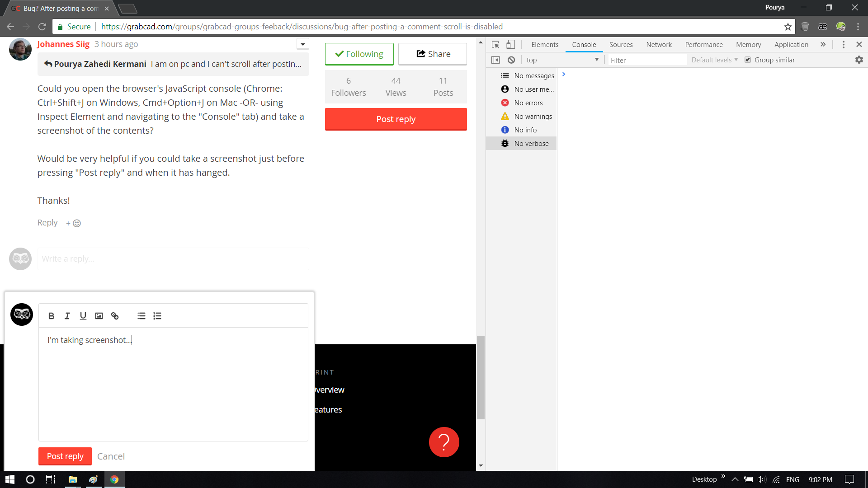Open the Elements tab
This screenshot has height=488, width=868.
tap(545, 44)
